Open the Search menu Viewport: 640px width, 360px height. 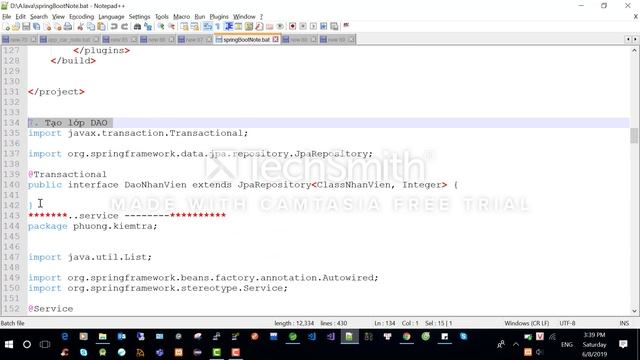tap(39, 17)
